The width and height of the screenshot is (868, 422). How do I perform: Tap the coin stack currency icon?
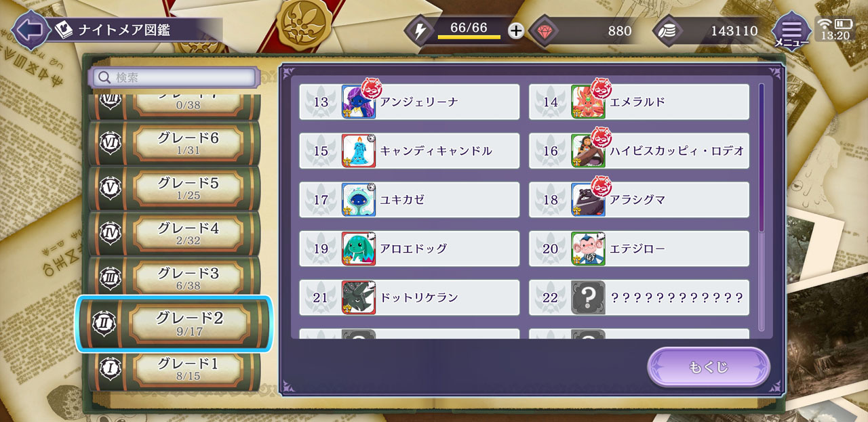click(x=668, y=30)
